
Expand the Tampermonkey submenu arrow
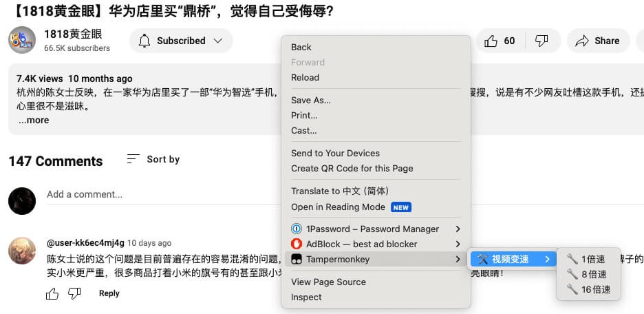[458, 260]
